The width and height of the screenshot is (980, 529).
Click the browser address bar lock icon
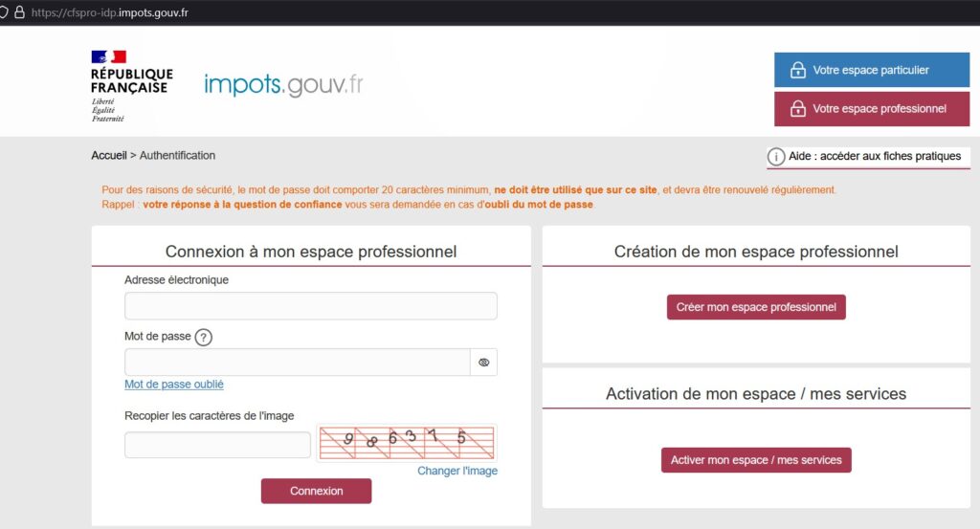pyautogui.click(x=19, y=12)
